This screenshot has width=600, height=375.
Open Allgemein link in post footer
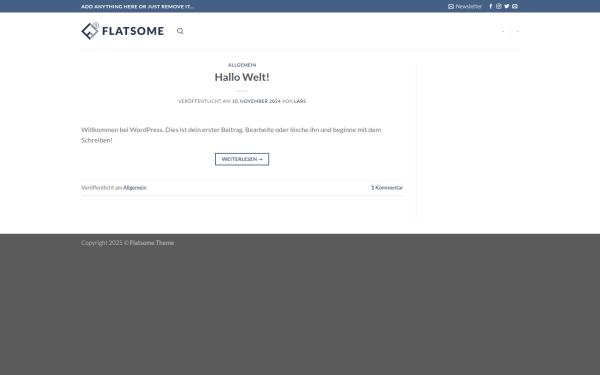[135, 188]
